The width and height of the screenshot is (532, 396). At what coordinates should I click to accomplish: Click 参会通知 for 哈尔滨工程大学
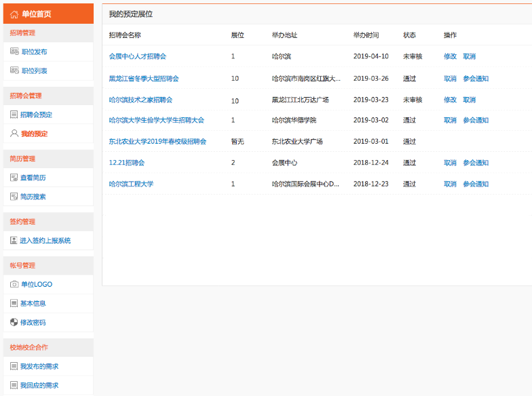click(x=476, y=184)
